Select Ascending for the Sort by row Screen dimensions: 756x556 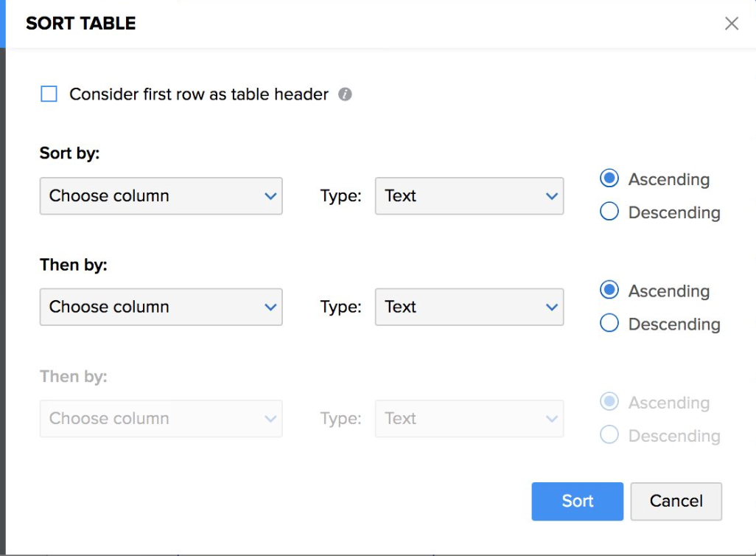pyautogui.click(x=609, y=179)
